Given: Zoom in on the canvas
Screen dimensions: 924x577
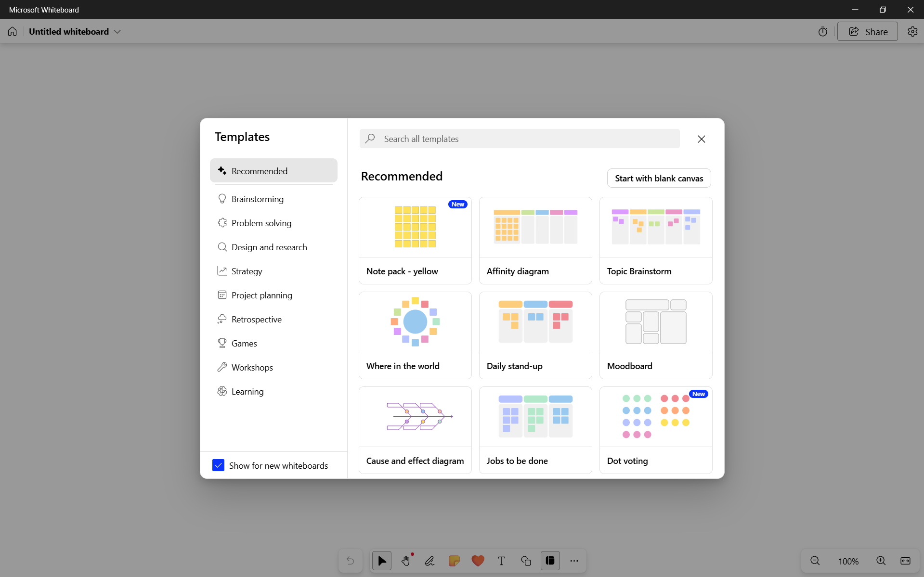Looking at the screenshot, I should click(x=881, y=561).
